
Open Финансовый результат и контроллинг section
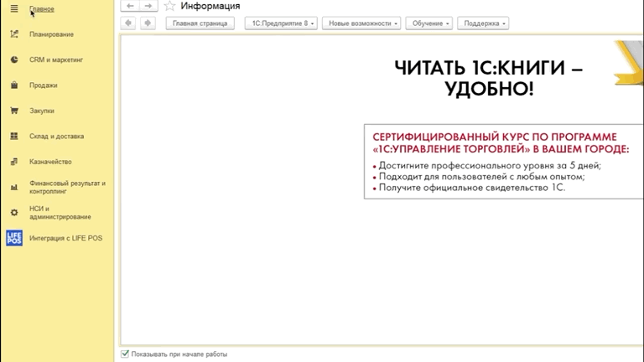[x=67, y=187]
